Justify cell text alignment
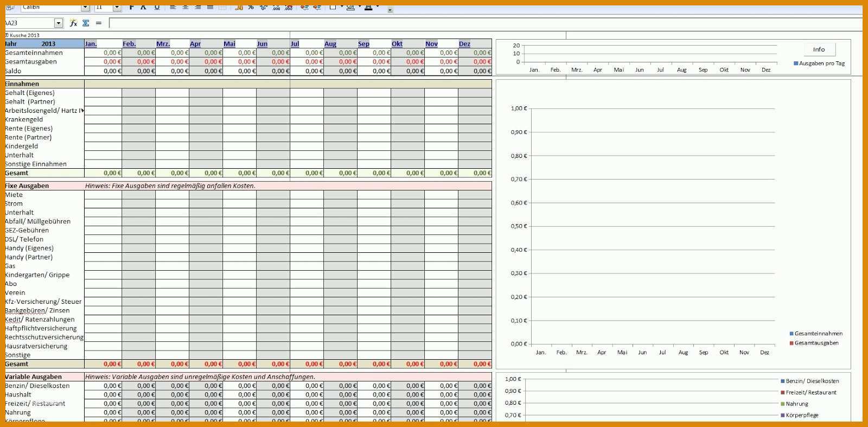 [210, 8]
